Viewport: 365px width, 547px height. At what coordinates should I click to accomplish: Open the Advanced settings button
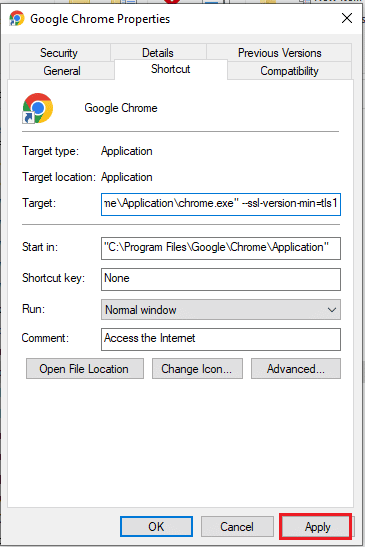pos(296,369)
